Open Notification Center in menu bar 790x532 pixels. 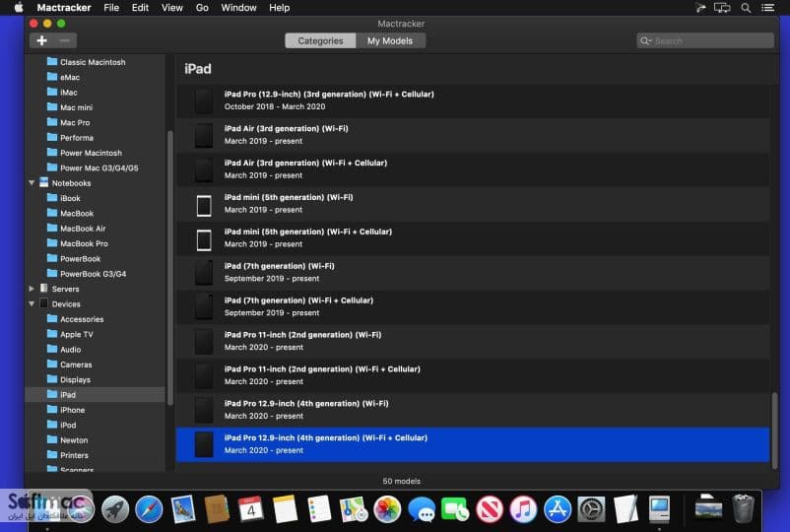(767, 8)
